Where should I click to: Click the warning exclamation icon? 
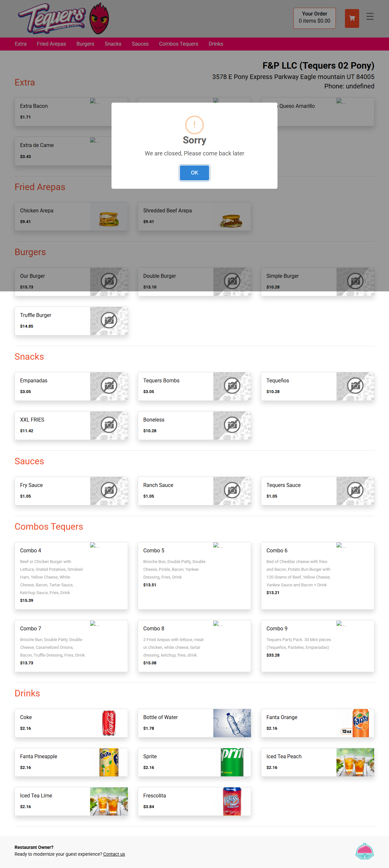194,125
